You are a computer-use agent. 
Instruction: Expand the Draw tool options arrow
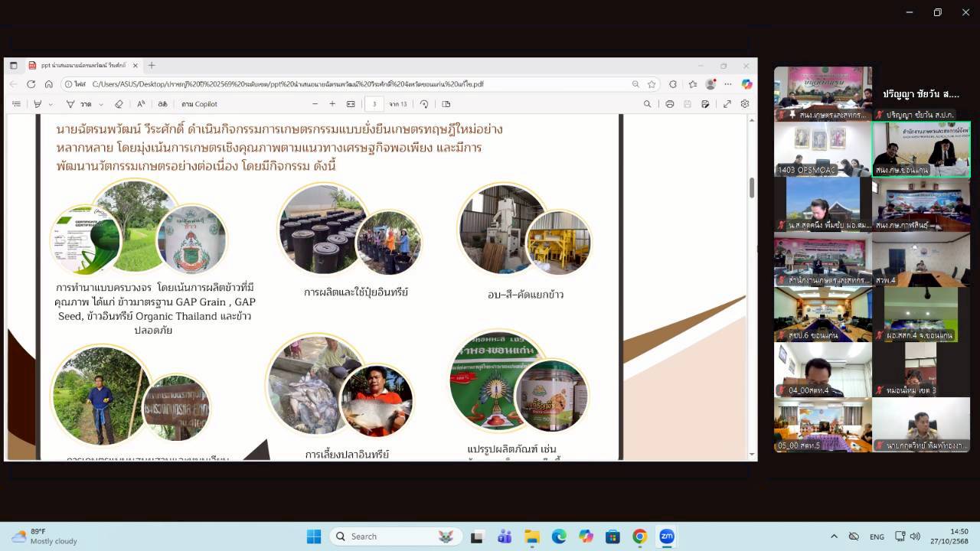(101, 104)
